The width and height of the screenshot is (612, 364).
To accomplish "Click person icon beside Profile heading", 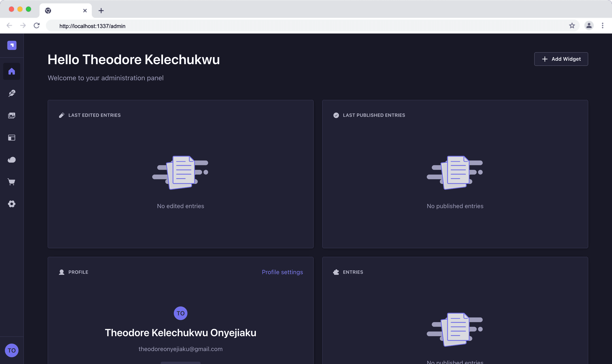I will point(62,272).
